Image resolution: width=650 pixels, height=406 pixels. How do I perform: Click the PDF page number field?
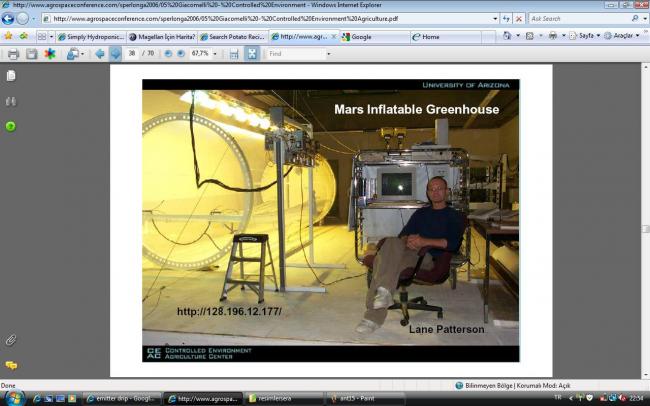point(132,53)
